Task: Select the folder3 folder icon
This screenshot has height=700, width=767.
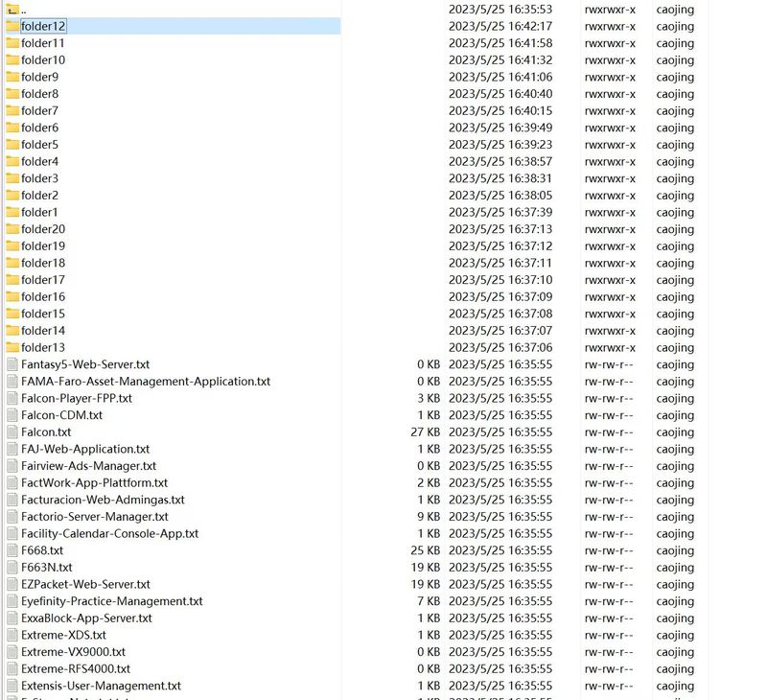Action: [x=12, y=178]
